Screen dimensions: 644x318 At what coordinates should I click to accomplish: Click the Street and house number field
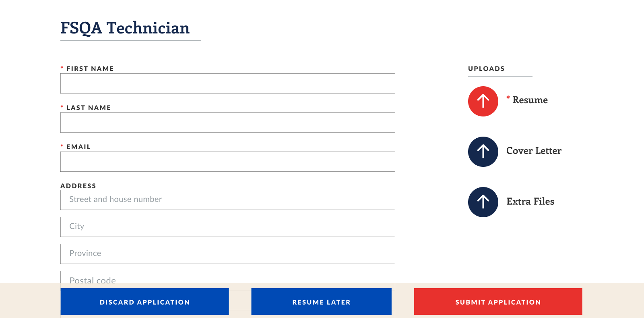click(228, 200)
